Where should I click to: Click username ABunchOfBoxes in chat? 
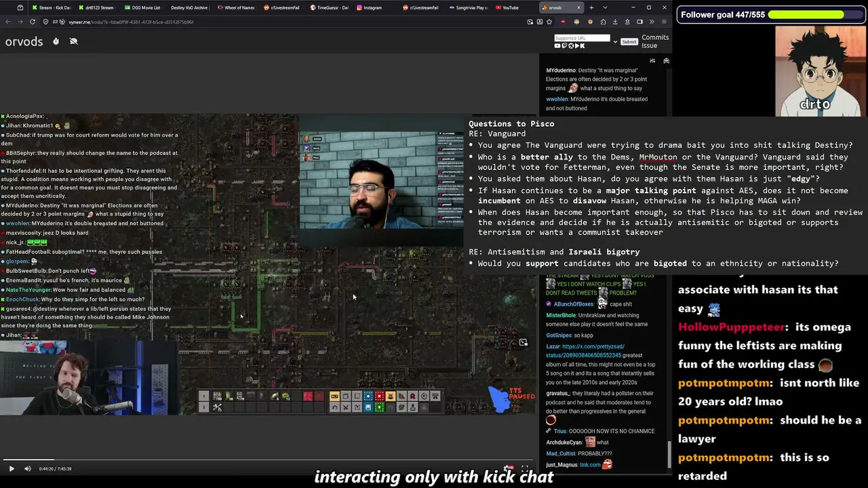pyautogui.click(x=574, y=304)
